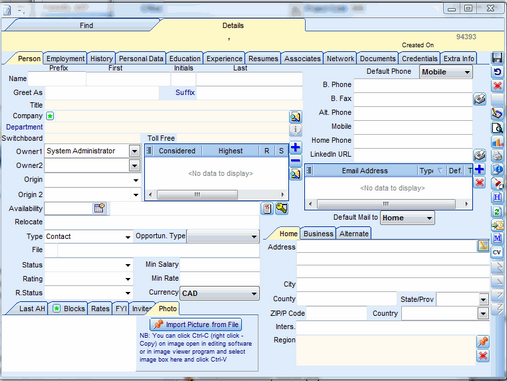Screen dimensions: 507x381
Task: Click the key icon near Availability row
Action: tap(282, 208)
